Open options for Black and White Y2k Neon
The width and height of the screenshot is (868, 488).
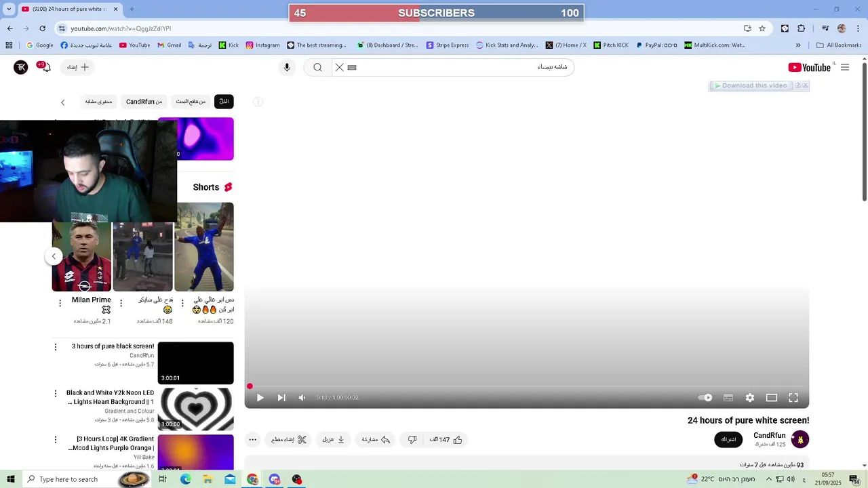point(56,394)
